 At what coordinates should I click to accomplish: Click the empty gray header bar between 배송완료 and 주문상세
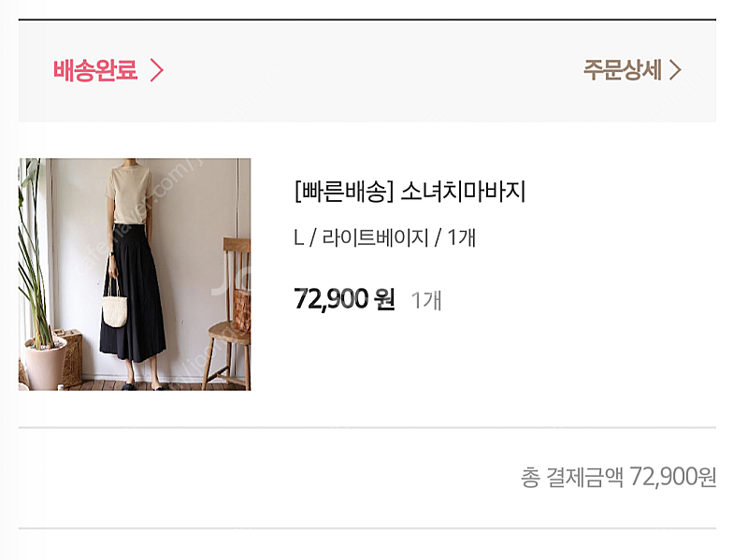tap(374, 70)
